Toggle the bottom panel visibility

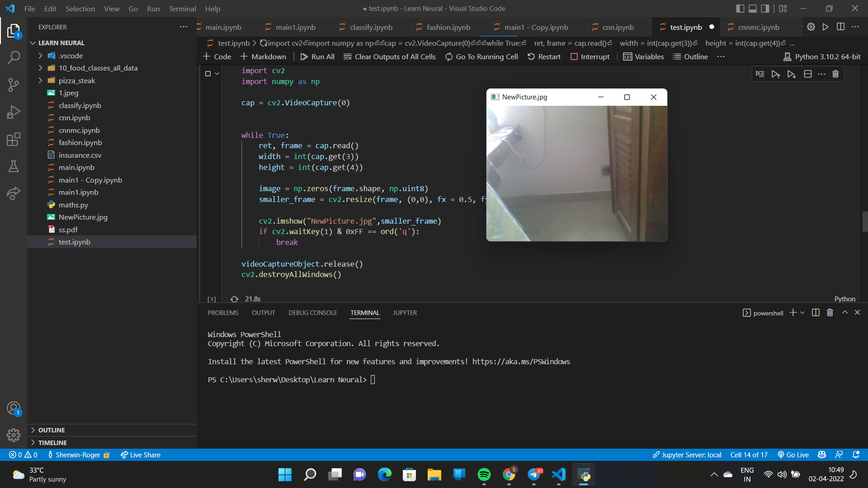tap(753, 8)
